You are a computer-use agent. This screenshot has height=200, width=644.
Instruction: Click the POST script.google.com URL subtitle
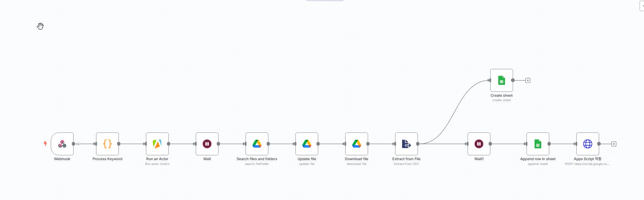point(587,164)
